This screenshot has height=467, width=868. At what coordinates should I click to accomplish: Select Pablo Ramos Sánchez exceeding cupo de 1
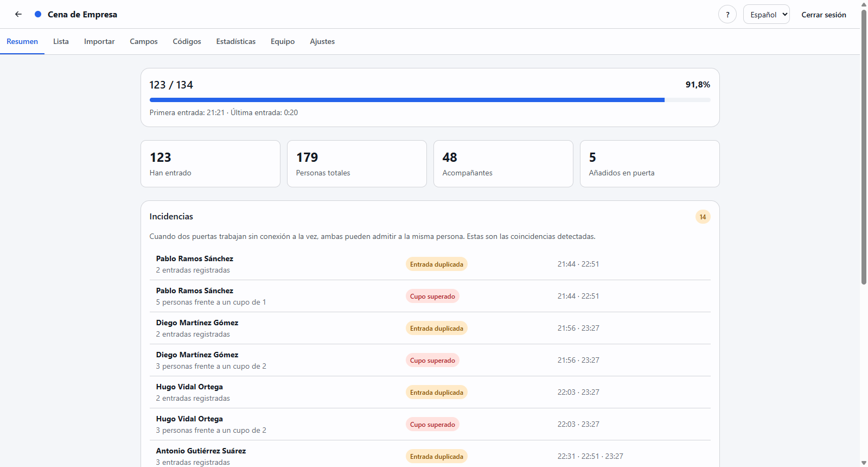pos(430,296)
